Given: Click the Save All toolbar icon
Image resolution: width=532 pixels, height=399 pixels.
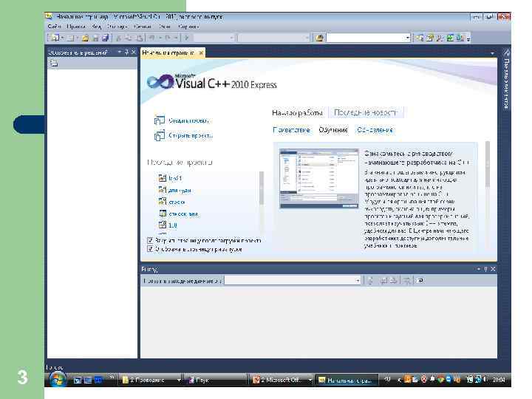Looking at the screenshot, I should (106, 38).
